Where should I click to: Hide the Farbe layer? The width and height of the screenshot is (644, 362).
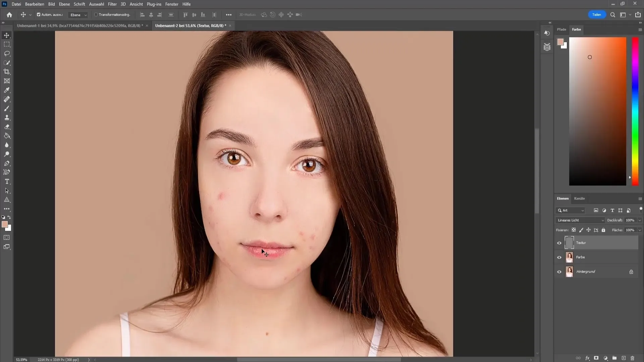point(559,257)
